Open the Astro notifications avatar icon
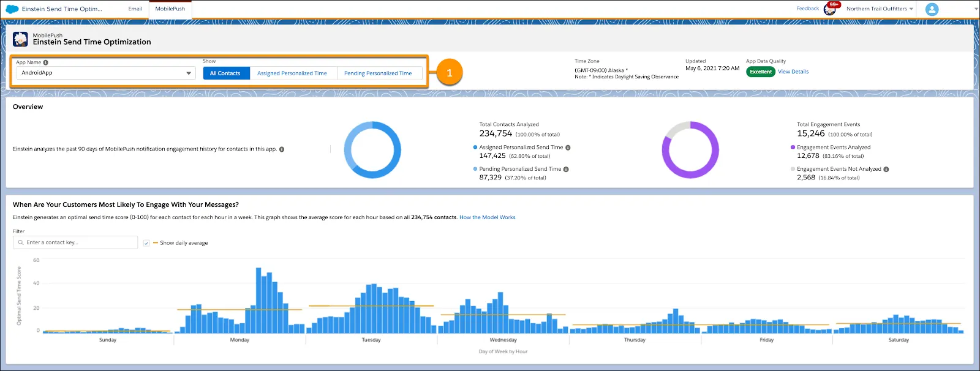 (x=831, y=9)
